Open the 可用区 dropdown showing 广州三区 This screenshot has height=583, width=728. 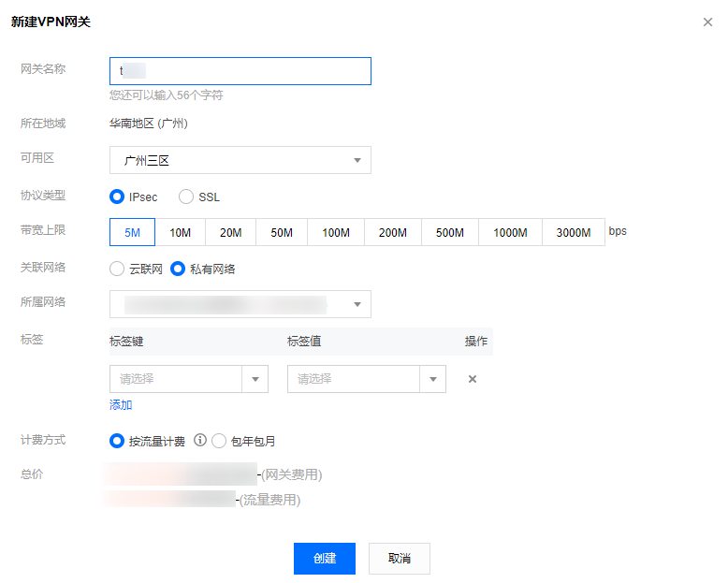(240, 160)
